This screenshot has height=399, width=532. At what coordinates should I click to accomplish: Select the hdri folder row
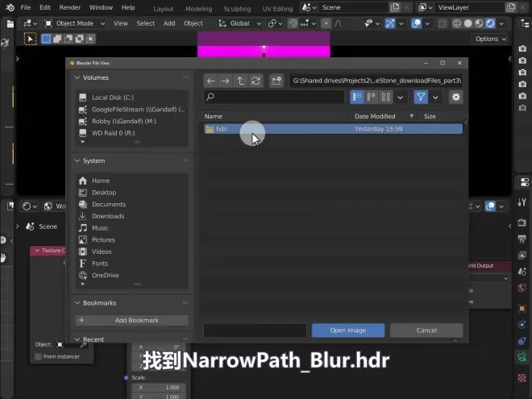tap(333, 129)
